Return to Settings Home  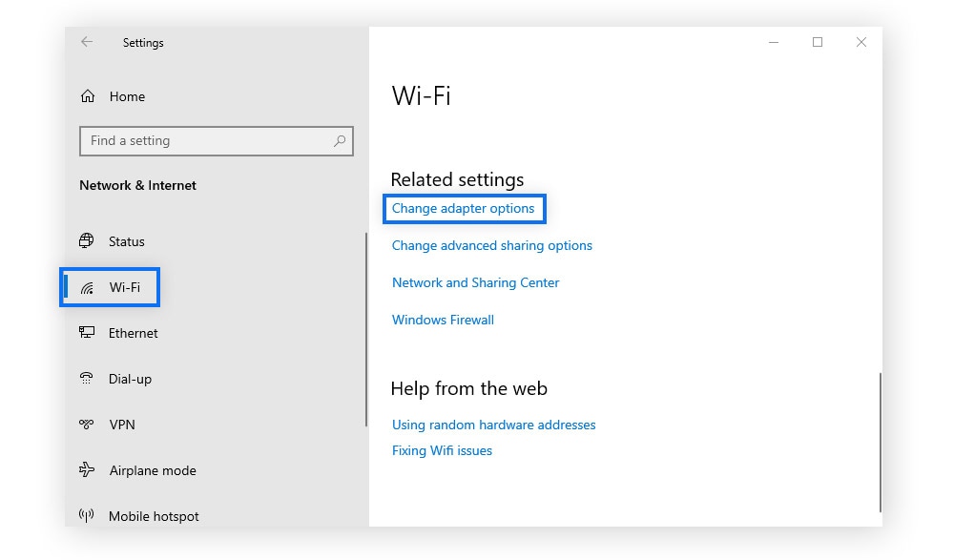pos(127,96)
